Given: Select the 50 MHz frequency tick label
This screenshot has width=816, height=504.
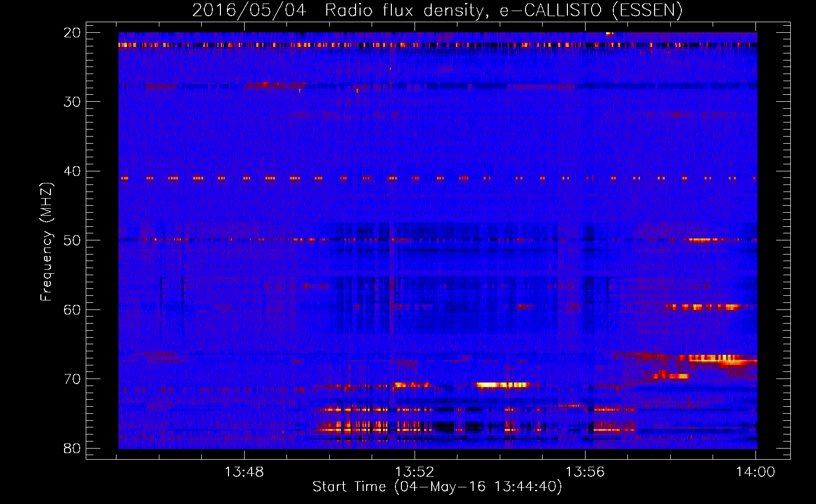Looking at the screenshot, I should coord(72,240).
